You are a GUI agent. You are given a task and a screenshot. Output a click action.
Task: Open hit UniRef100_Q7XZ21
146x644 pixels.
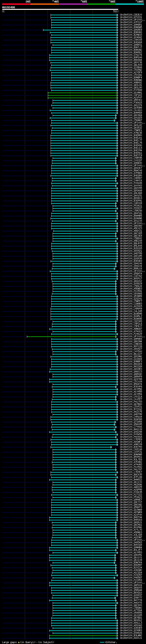131,17
